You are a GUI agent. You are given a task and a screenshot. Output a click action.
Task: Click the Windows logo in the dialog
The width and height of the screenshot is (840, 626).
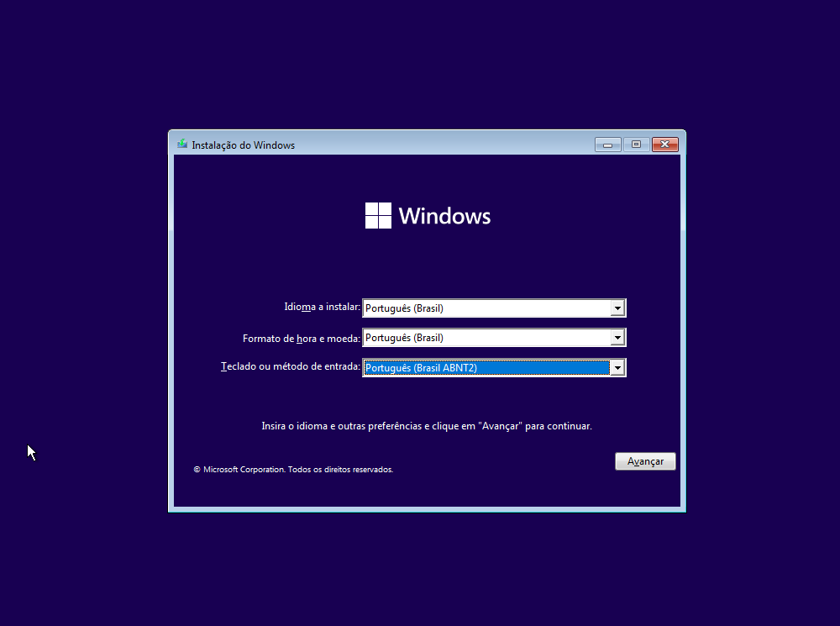click(x=428, y=215)
